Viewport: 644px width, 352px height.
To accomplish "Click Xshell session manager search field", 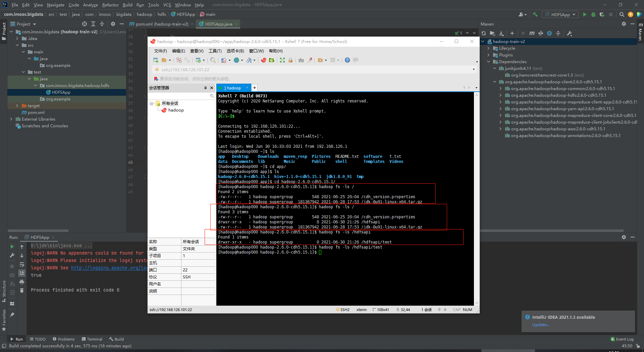I will [x=181, y=96].
